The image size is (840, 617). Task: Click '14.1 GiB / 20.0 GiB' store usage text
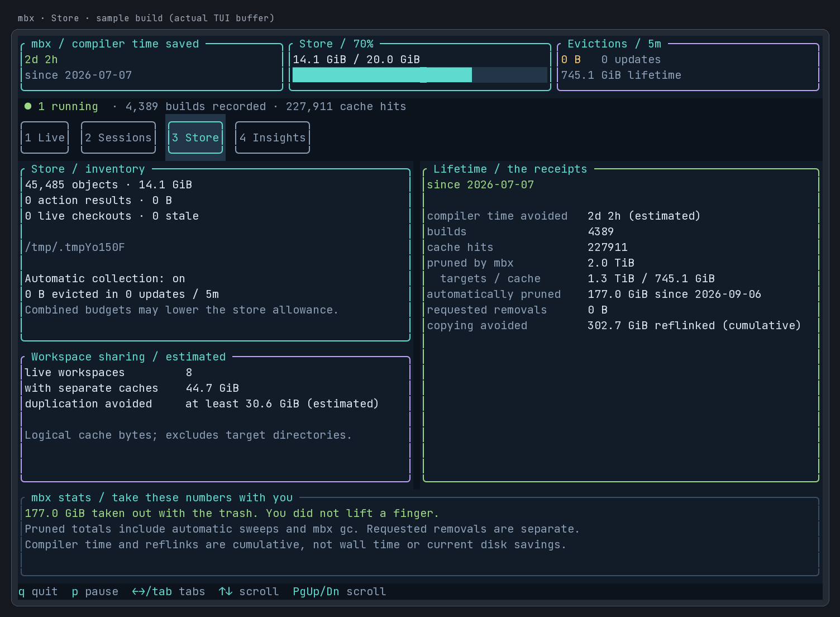coord(356,59)
